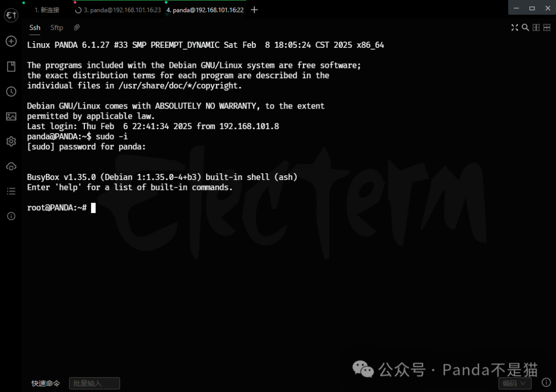Open the bookmarks sidebar icon
Image resolution: width=556 pixels, height=392 pixels.
(11, 66)
